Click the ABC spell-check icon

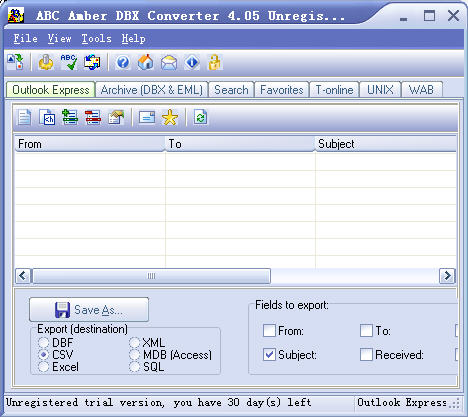click(x=69, y=62)
